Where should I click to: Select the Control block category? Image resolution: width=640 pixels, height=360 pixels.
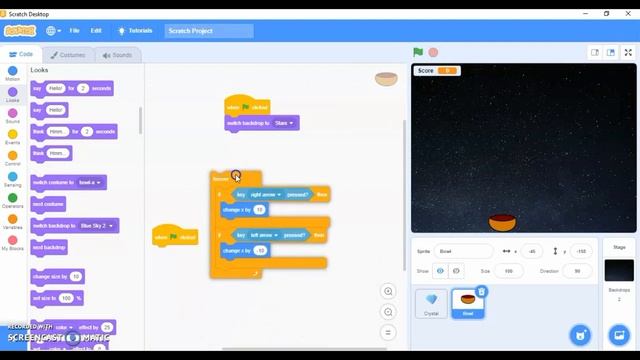tap(13, 158)
